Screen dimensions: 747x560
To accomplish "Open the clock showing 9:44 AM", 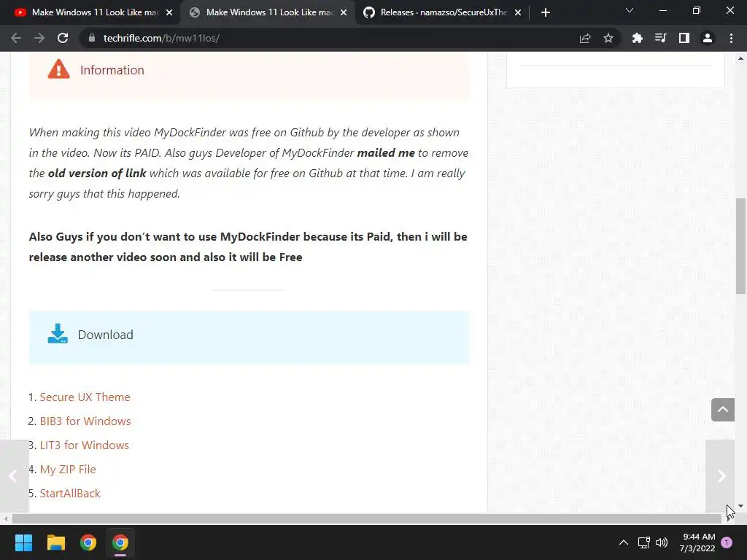I will [697, 542].
